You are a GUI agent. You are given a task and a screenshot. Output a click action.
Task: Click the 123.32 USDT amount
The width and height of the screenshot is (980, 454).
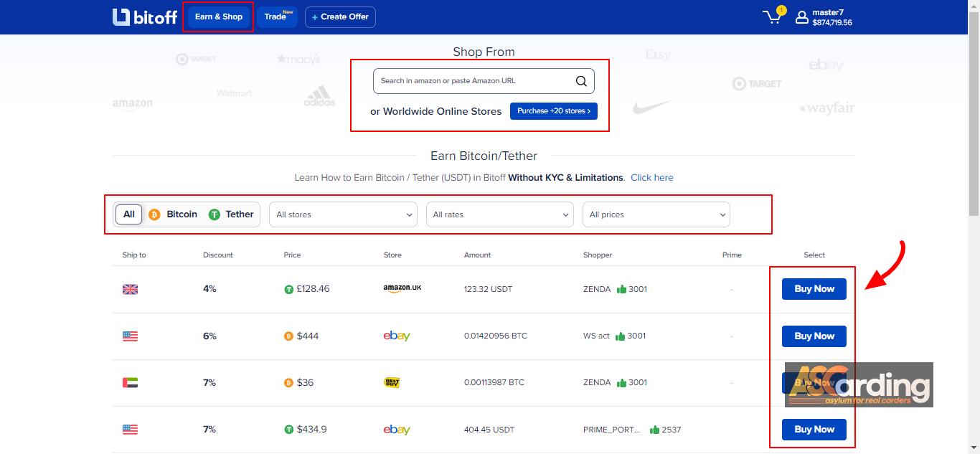[x=488, y=290]
